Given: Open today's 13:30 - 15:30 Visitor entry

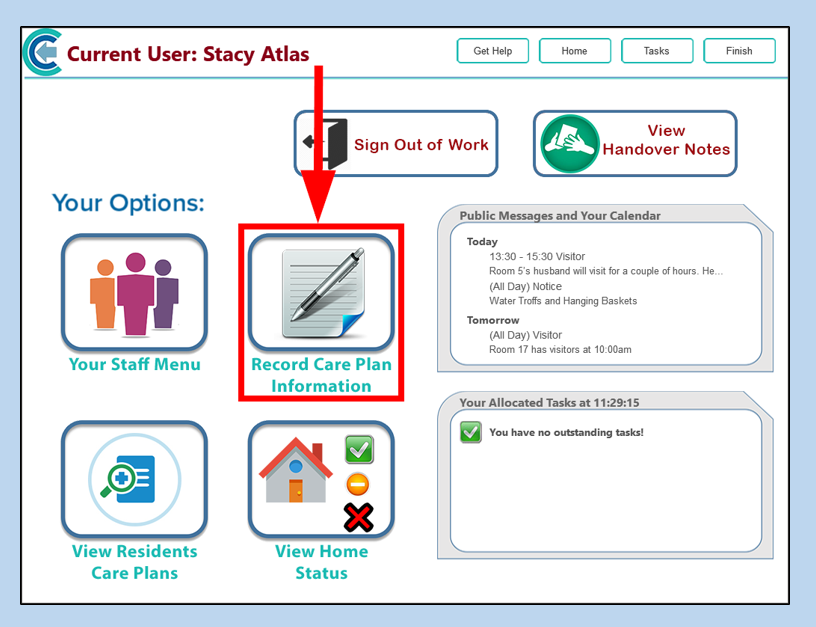Looking at the screenshot, I should pyautogui.click(x=537, y=257).
